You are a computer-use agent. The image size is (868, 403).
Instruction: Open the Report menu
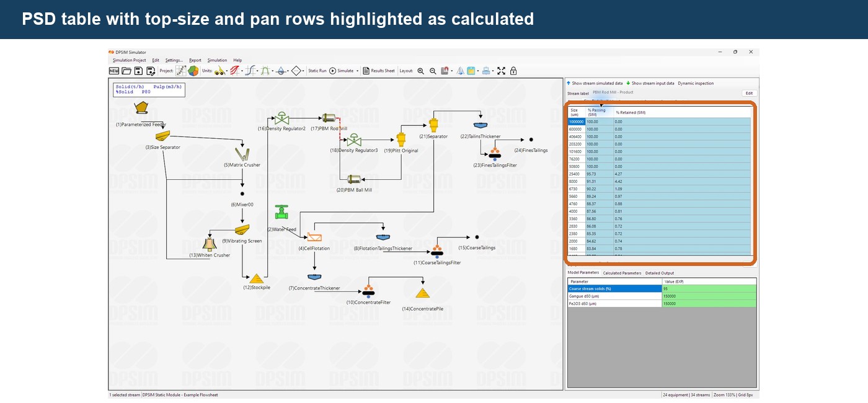[x=195, y=60]
